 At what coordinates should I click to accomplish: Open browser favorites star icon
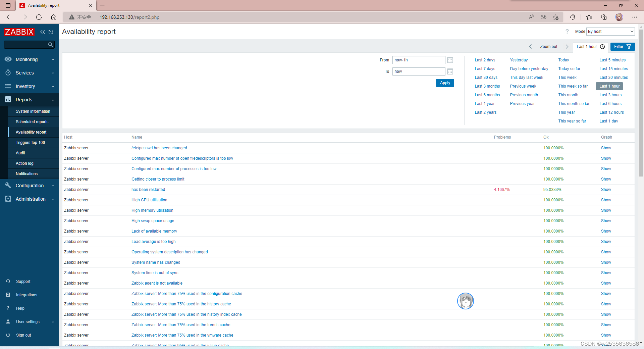(589, 17)
